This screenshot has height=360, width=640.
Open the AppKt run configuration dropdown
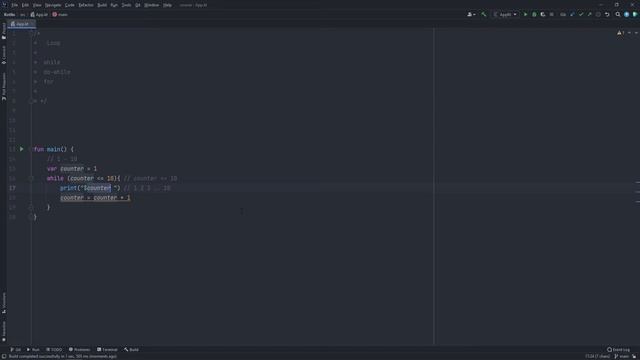click(x=505, y=15)
